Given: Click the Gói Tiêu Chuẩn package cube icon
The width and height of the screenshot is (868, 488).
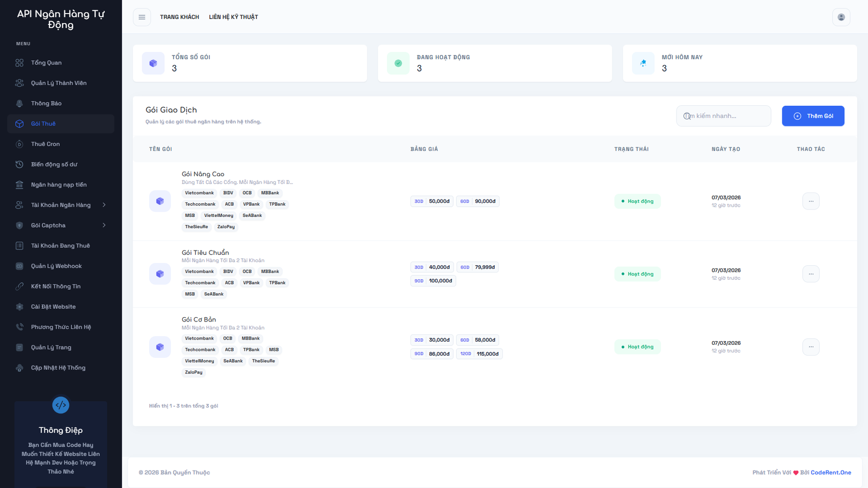Looking at the screenshot, I should click(160, 274).
